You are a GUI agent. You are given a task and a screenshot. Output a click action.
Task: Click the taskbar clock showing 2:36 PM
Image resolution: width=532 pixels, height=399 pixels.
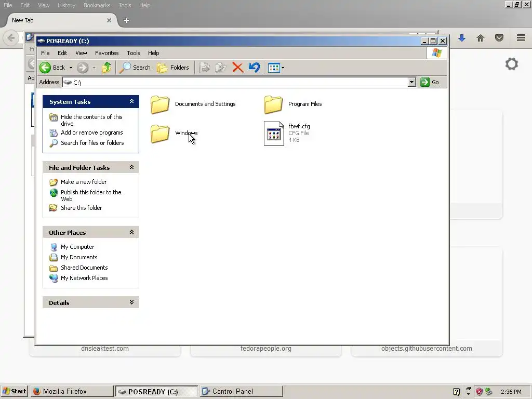511,392
